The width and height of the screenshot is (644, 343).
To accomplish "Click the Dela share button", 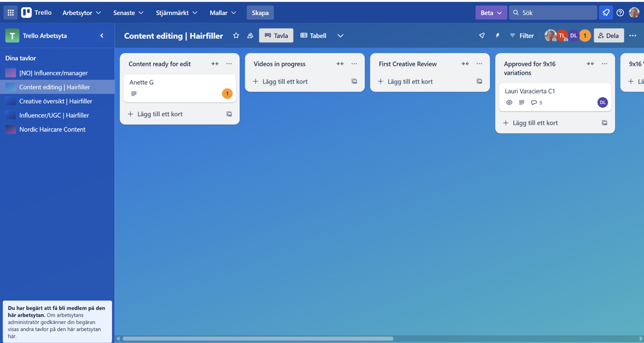I will point(609,35).
